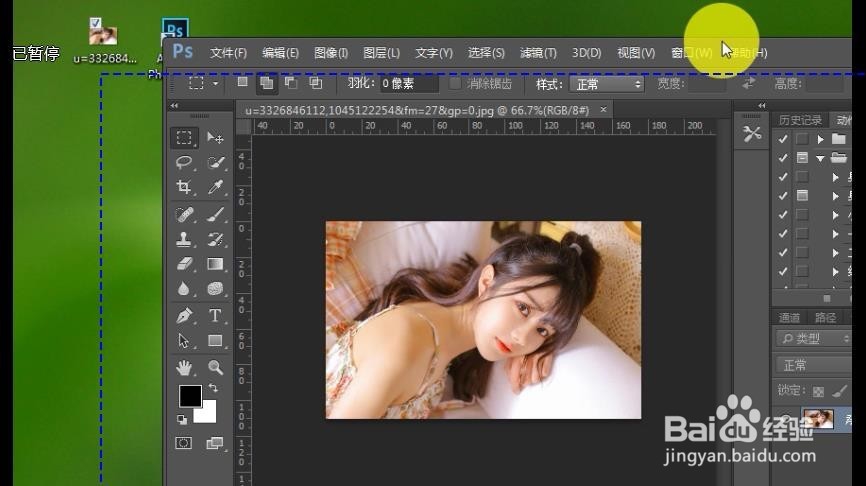Select the Eraser tool

184,264
